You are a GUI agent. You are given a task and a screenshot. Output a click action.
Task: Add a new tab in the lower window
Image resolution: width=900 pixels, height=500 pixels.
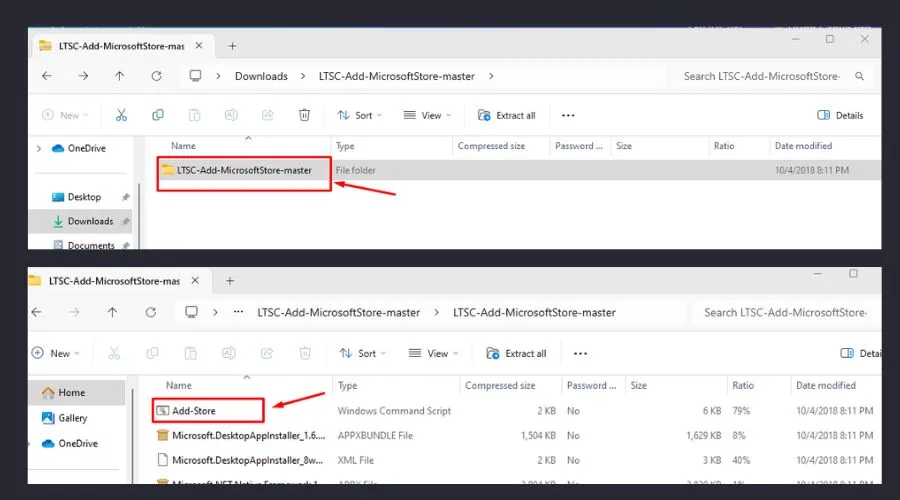[x=230, y=281]
